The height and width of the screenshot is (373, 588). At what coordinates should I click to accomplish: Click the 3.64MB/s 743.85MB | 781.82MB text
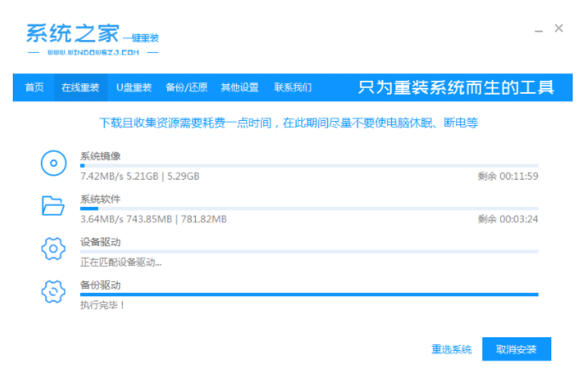(x=153, y=220)
